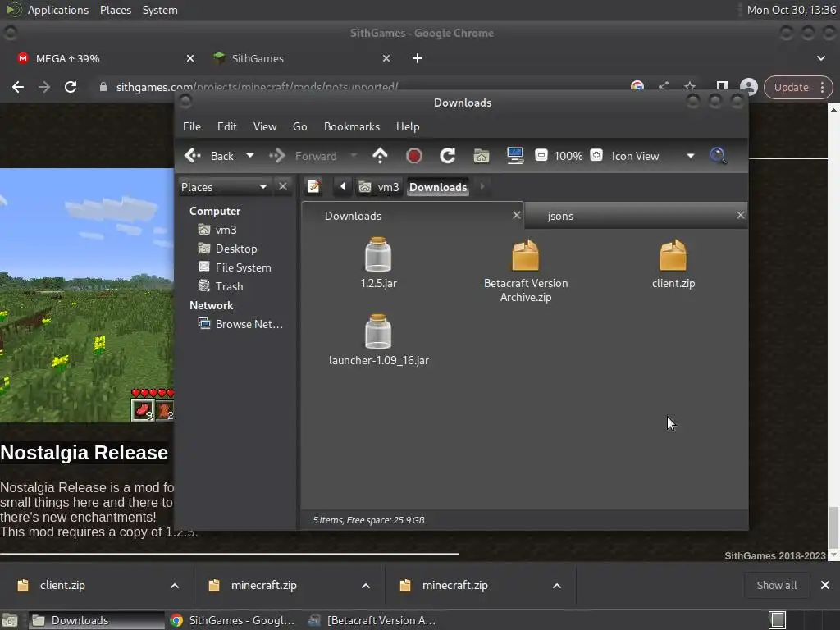Open the Back history dropdown arrow

[x=249, y=156]
